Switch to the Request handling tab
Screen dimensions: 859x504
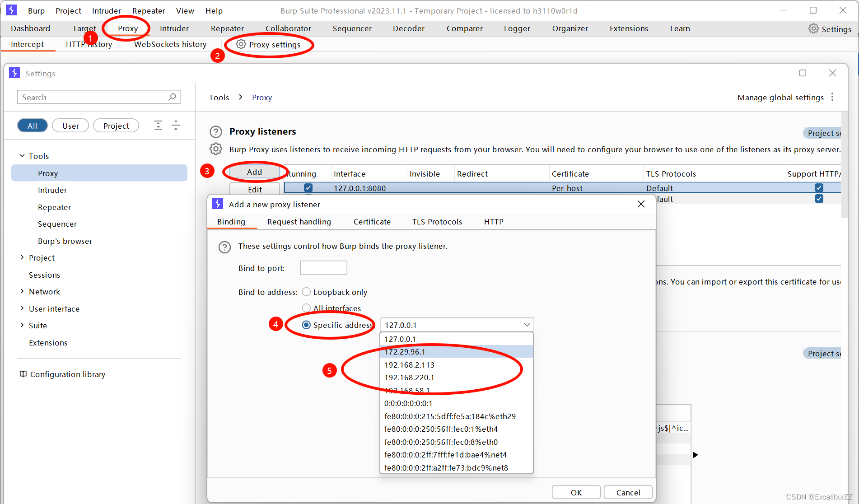pos(299,222)
